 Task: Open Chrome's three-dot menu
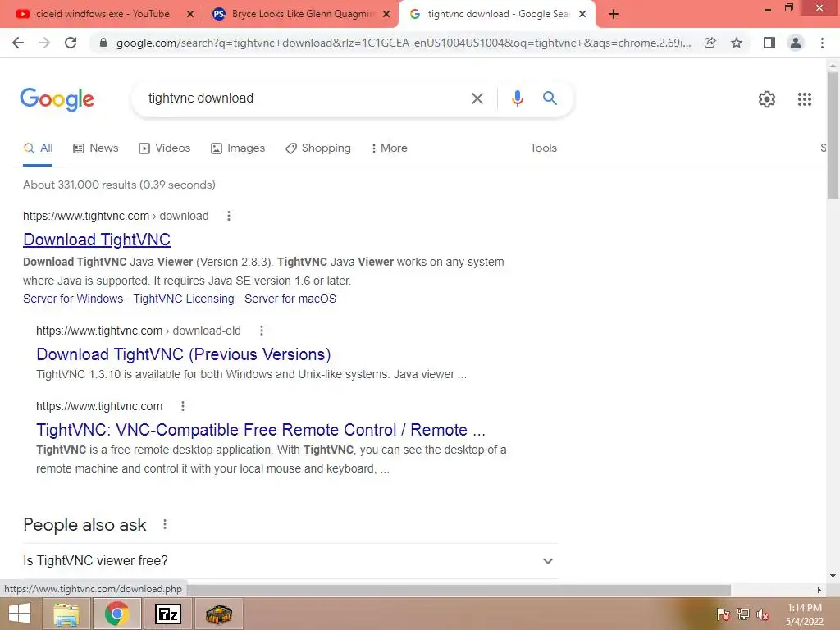click(x=822, y=43)
